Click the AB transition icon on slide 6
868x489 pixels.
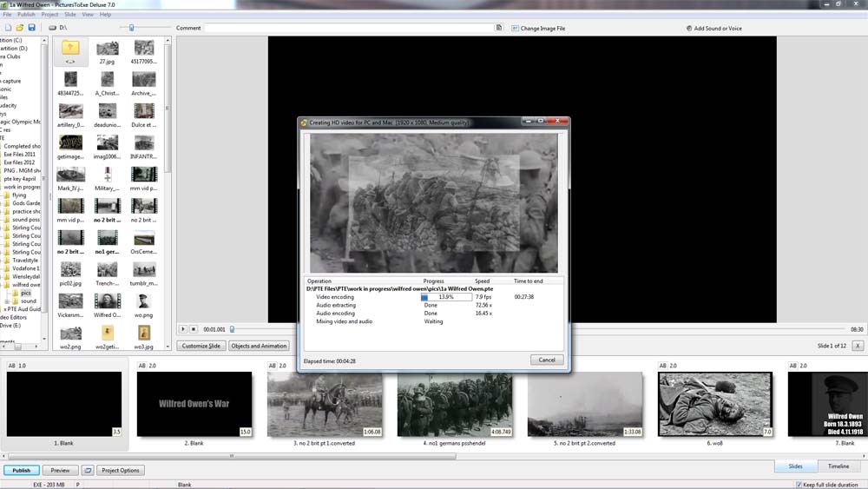(662, 366)
